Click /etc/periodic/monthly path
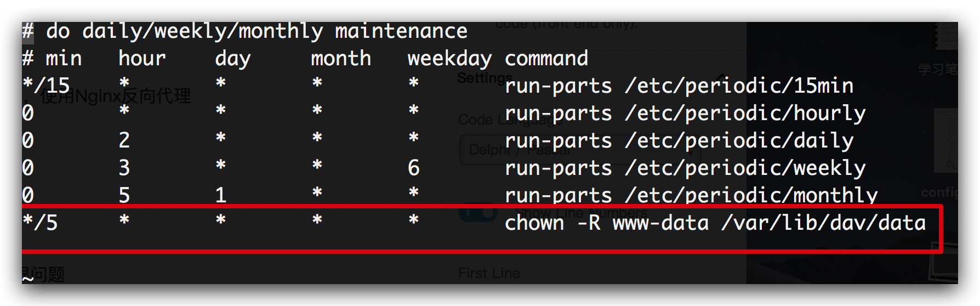Viewport: 980px width, 306px height. [x=751, y=195]
